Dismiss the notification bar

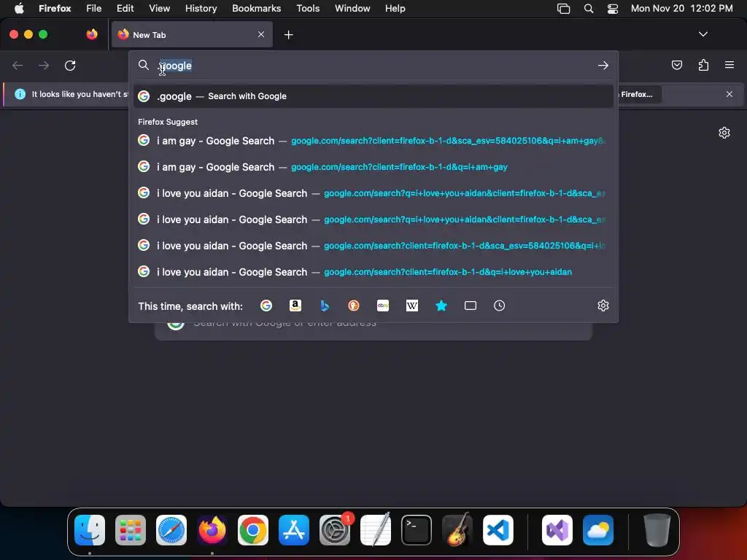(x=729, y=94)
